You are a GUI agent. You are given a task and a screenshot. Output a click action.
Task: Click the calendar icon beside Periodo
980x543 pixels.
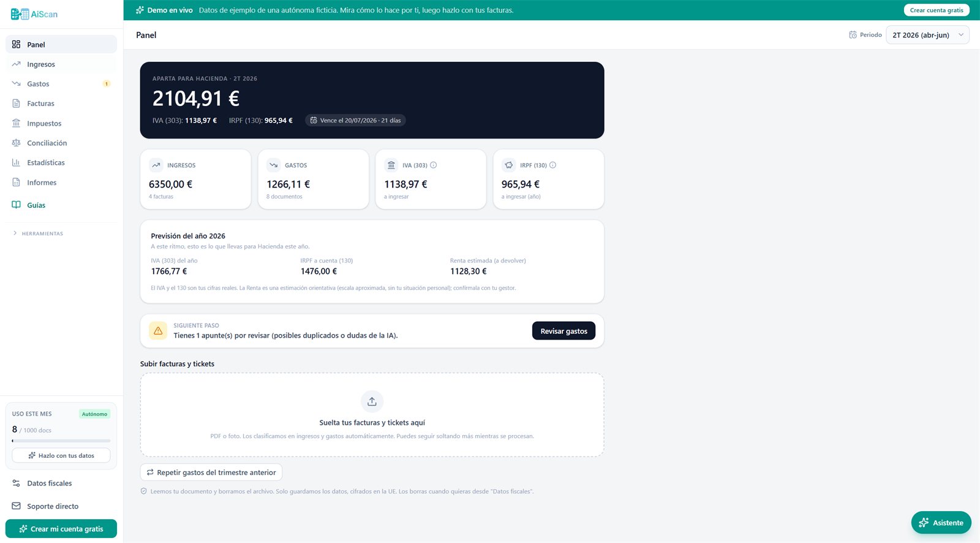click(853, 35)
